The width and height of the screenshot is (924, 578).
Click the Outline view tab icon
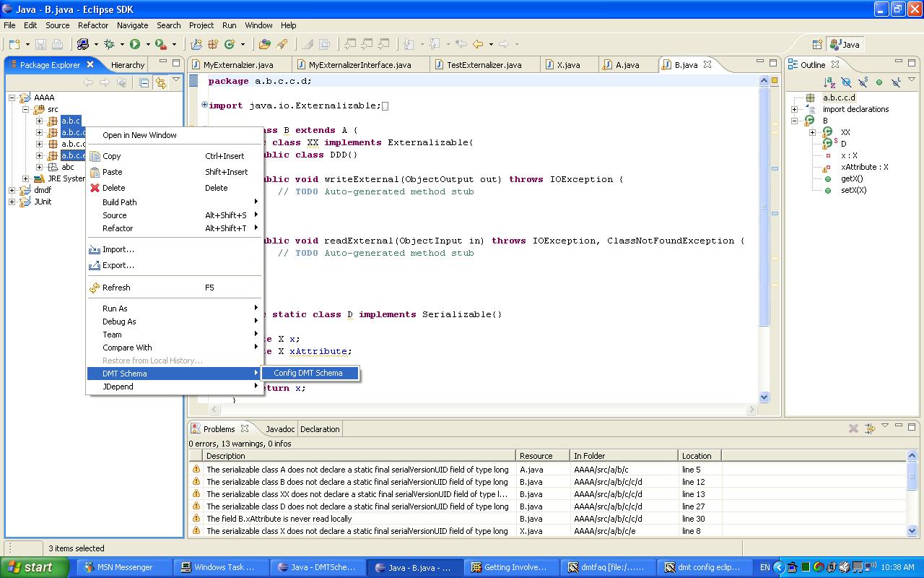(793, 64)
